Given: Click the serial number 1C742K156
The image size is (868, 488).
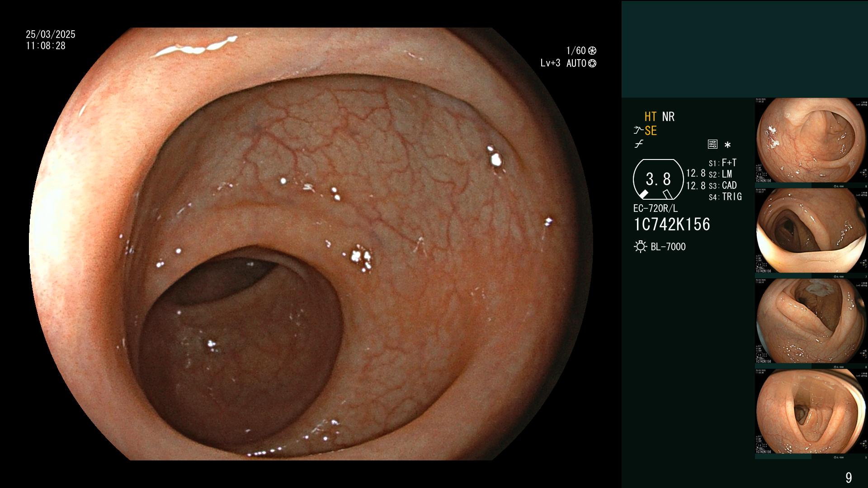Looking at the screenshot, I should [672, 225].
